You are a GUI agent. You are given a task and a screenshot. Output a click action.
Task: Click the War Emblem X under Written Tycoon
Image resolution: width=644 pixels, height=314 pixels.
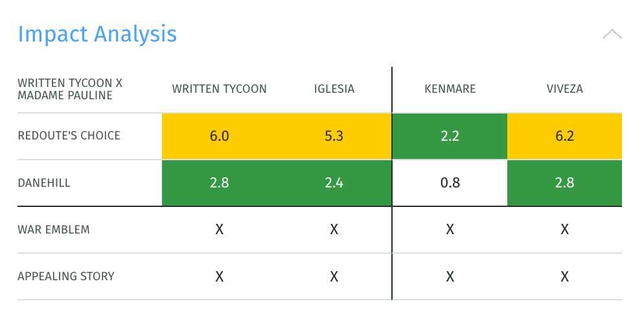coord(220,230)
